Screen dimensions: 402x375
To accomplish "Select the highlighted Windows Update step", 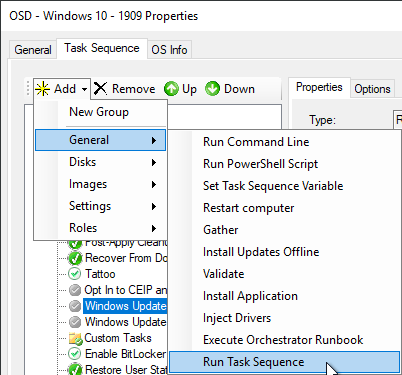I will click(125, 306).
